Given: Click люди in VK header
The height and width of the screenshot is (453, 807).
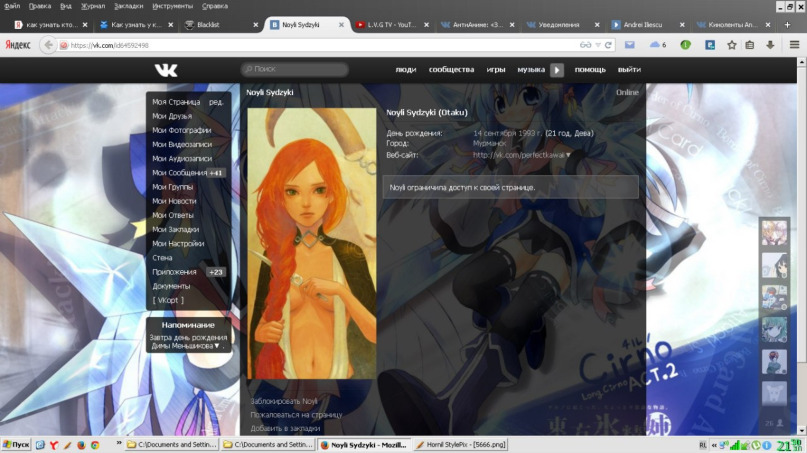Looking at the screenshot, I should (x=406, y=69).
